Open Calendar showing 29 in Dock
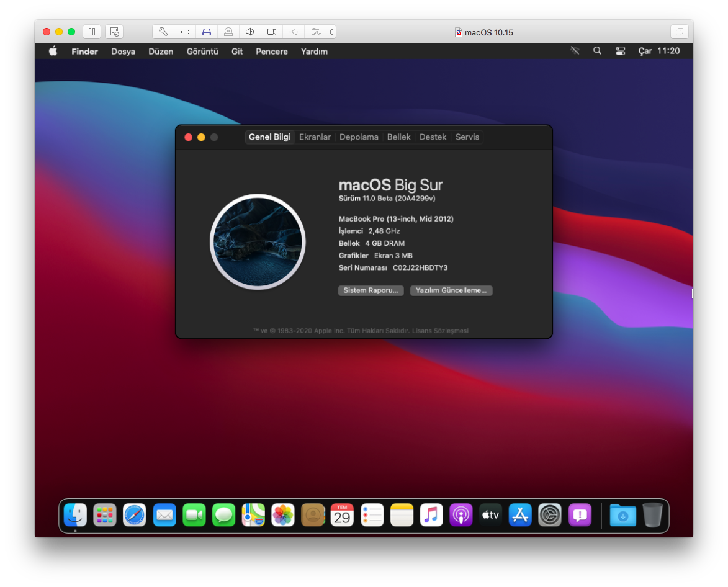The width and height of the screenshot is (728, 587). [342, 515]
